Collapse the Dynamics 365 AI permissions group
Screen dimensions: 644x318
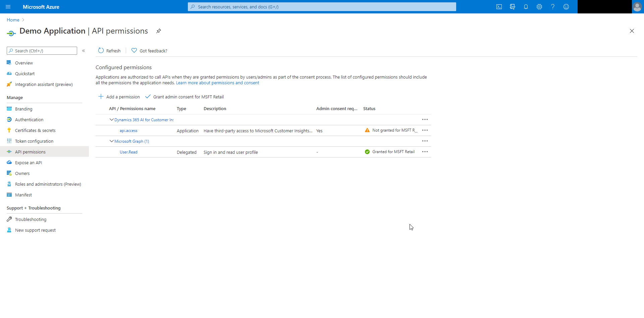(x=112, y=120)
